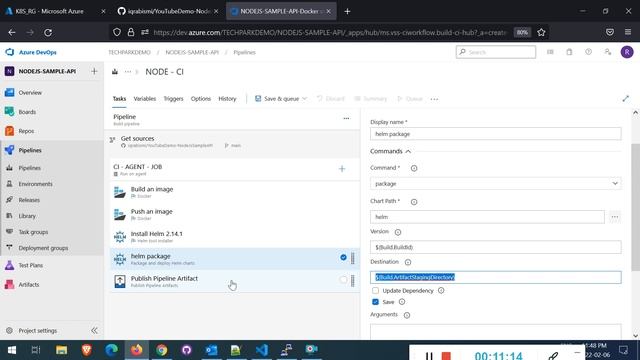Toggle Publish Pipeline Artifact task selection

pos(343,280)
